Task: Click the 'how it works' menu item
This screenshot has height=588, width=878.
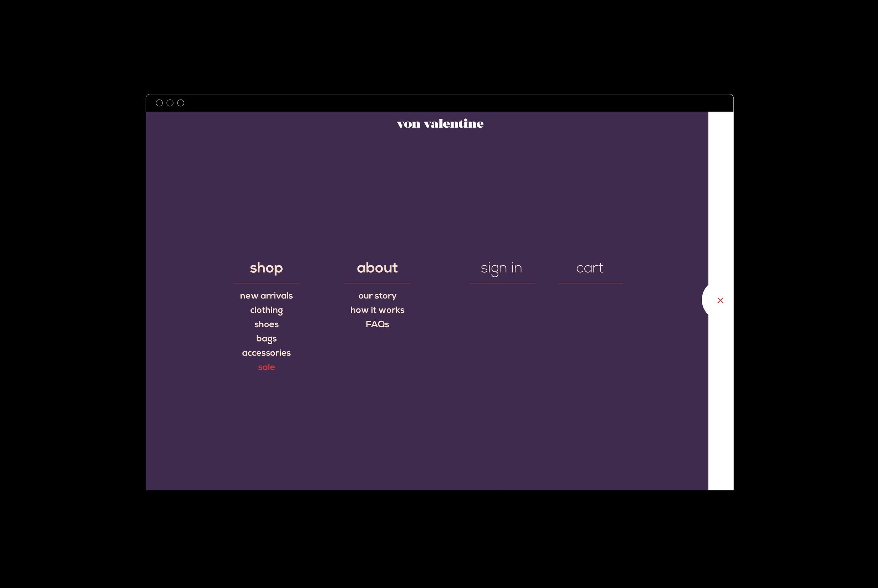Action: [x=377, y=310]
